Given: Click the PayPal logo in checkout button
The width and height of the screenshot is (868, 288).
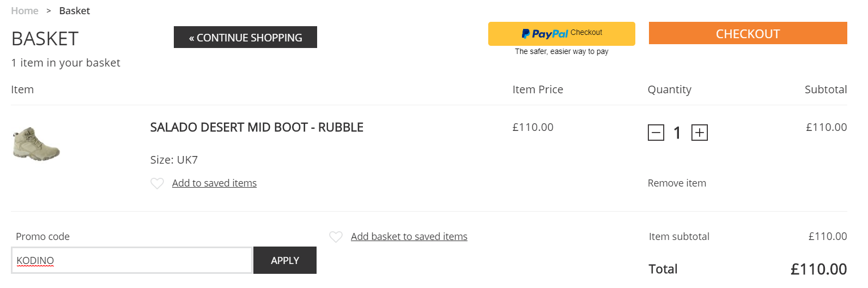Looking at the screenshot, I should 545,34.
